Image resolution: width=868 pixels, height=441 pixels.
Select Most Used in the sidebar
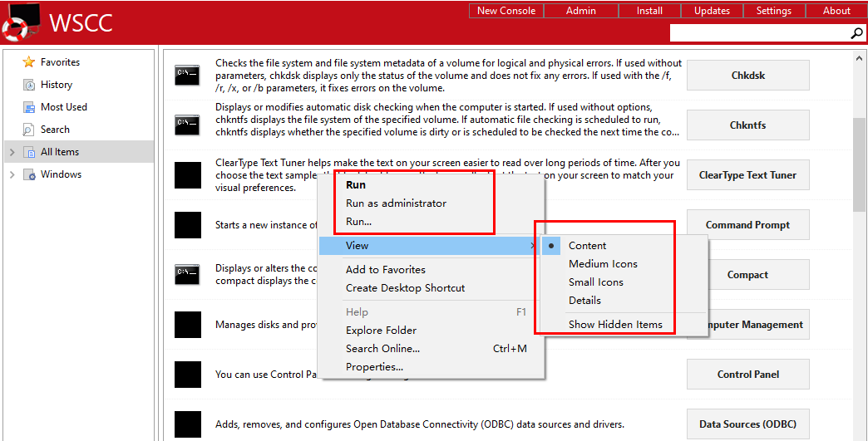click(x=64, y=107)
